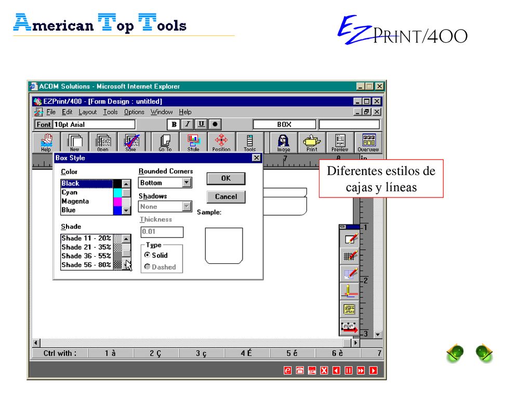Select Blue in the Color list
The image size is (532, 399).
click(x=91, y=210)
